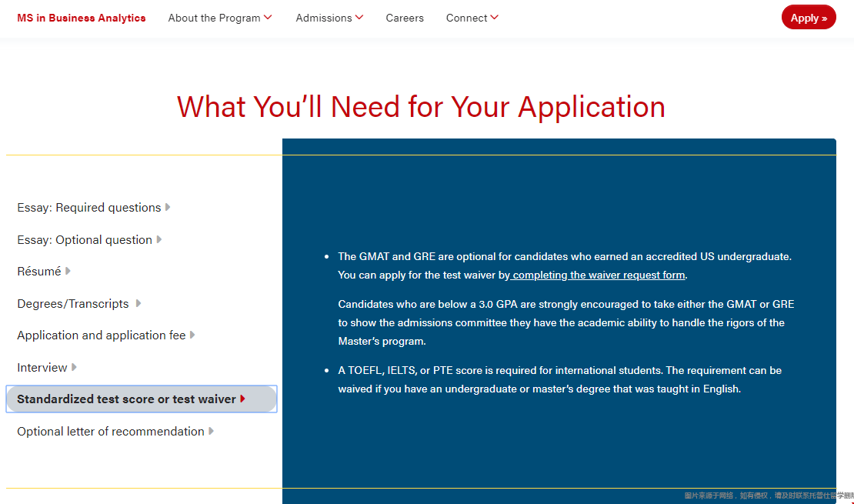This screenshot has width=854, height=504.
Task: Open the Careers menu item
Action: pos(405,18)
